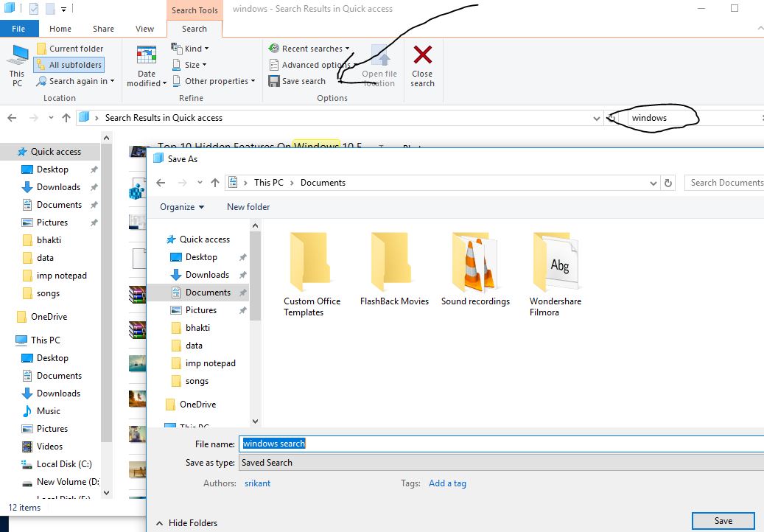The height and width of the screenshot is (532, 764).
Task: Expand the Kind filter dropdown
Action: [x=190, y=49]
